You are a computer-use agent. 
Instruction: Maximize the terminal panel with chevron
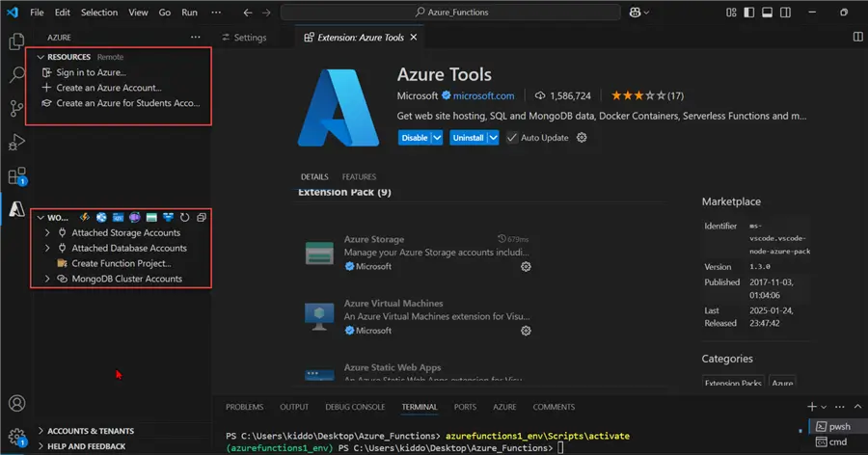pos(857,407)
